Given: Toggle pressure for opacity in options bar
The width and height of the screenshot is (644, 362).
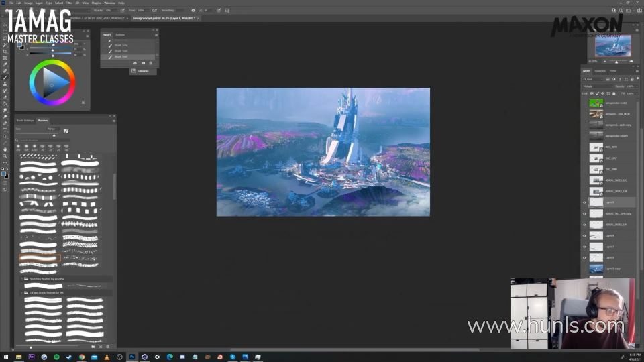Looking at the screenshot, I should tap(122, 11).
